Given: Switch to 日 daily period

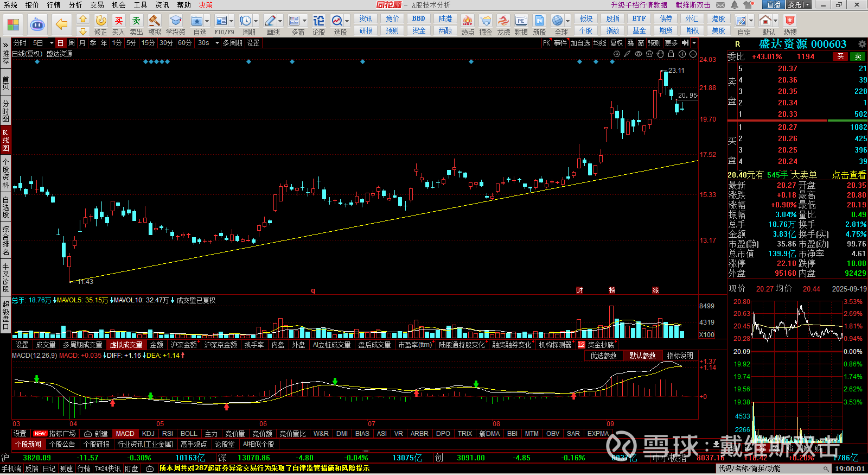Looking at the screenshot, I should (x=60, y=43).
